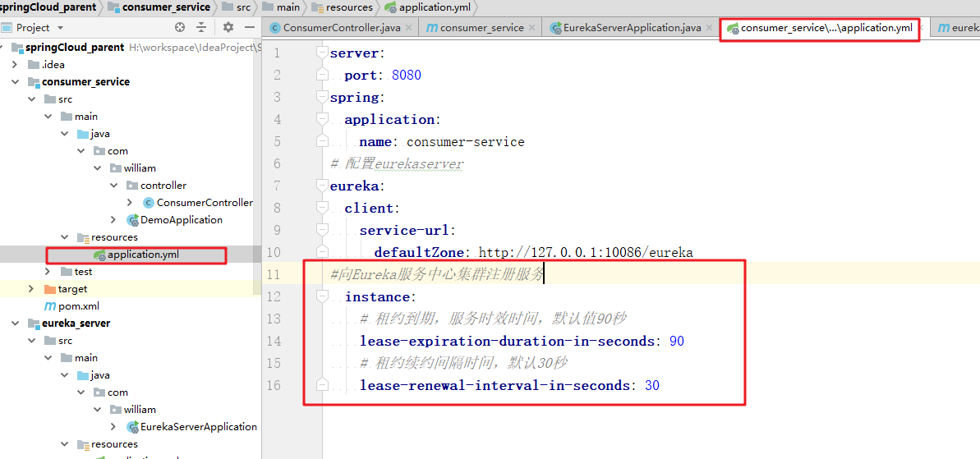Collapse the spring block fold on line 3
Screen dimensions: 980x459
pyautogui.click(x=322, y=98)
